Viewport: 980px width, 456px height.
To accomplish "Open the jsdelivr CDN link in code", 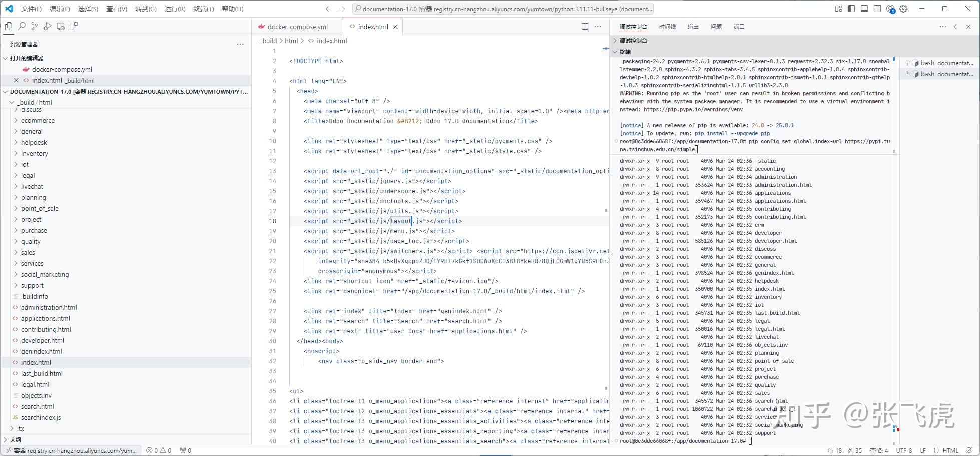I will tap(566, 251).
